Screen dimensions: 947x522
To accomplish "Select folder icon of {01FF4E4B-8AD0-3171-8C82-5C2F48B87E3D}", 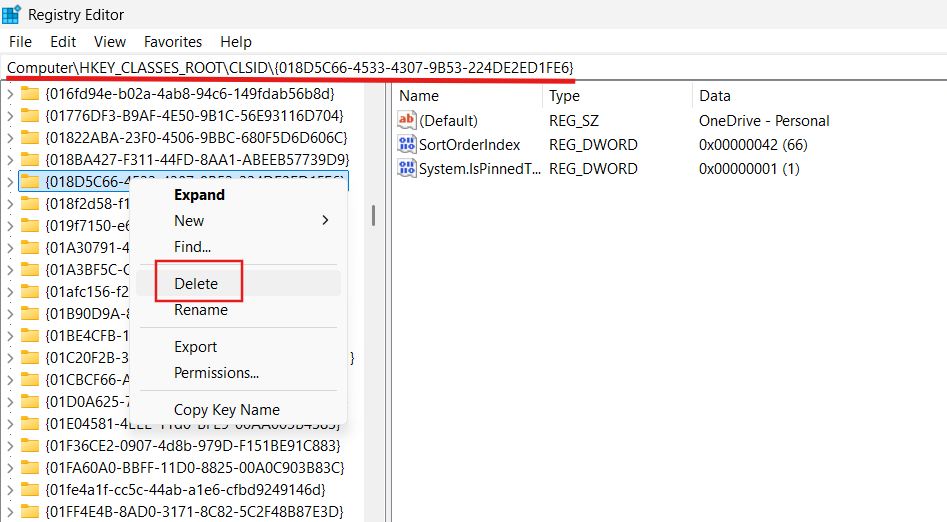I will (30, 512).
